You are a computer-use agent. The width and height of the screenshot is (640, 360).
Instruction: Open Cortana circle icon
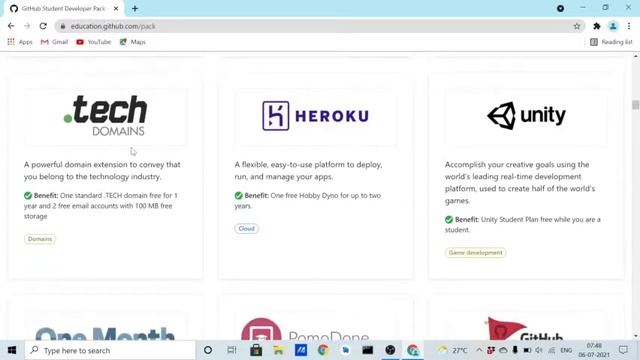tap(208, 350)
